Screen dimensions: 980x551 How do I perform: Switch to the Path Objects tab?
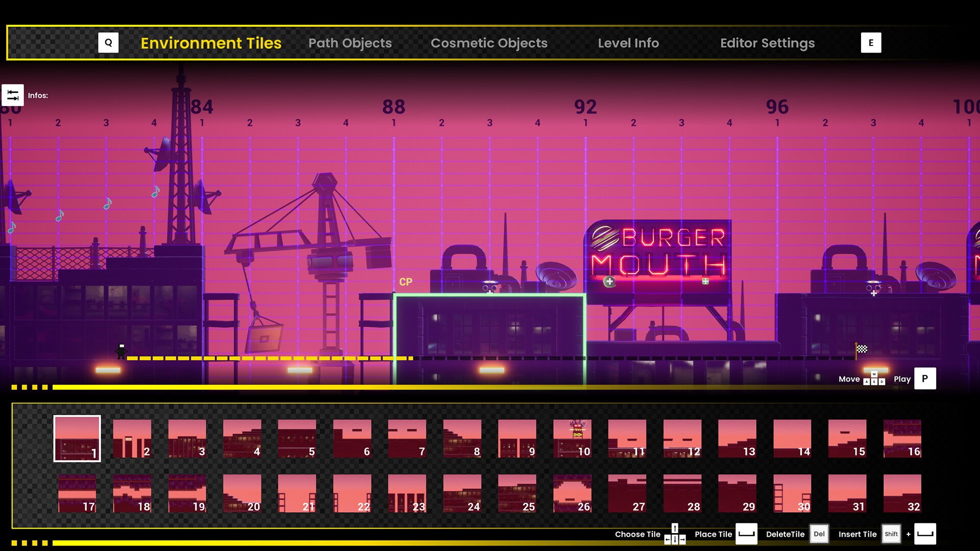349,42
